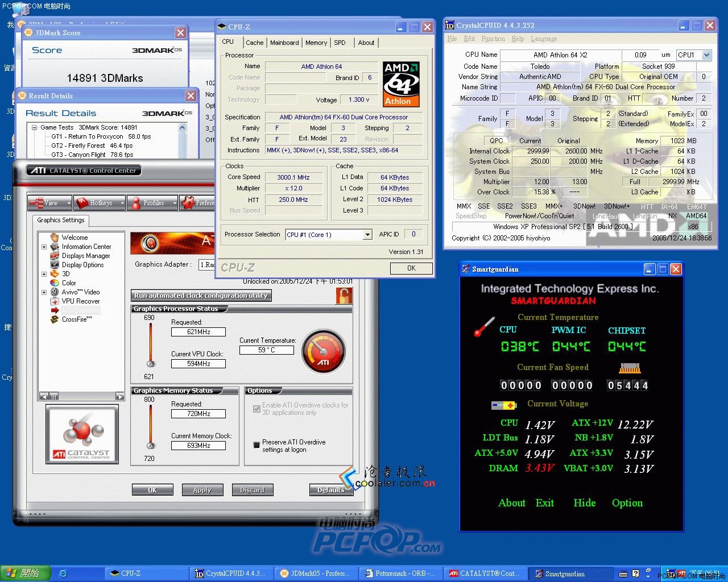Open the View dropdown arrow
The height and width of the screenshot is (582, 728).
69,203
